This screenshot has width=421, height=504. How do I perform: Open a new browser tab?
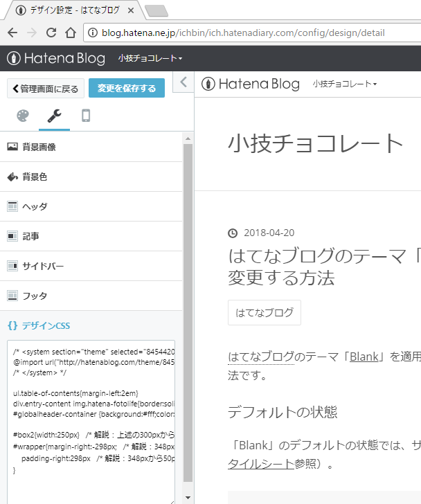[x=156, y=10]
